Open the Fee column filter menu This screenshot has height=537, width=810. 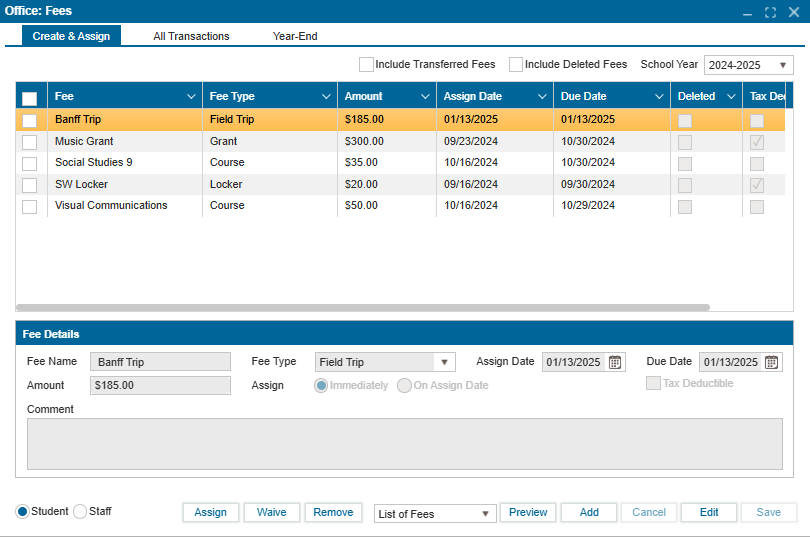(191, 97)
